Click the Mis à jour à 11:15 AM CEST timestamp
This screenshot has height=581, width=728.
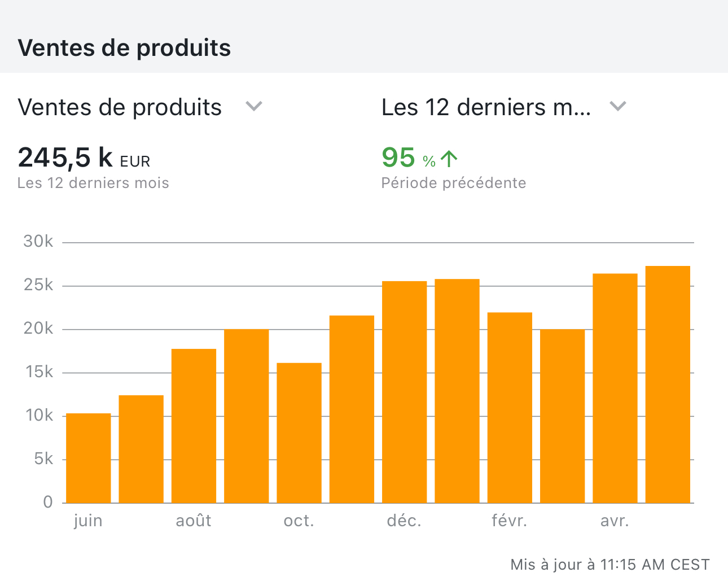609,565
